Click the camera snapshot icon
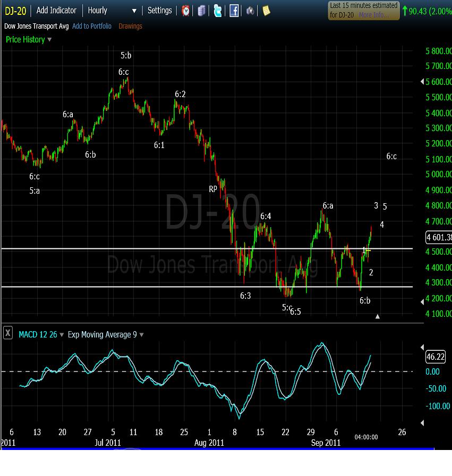452x476 pixels. click(x=250, y=11)
